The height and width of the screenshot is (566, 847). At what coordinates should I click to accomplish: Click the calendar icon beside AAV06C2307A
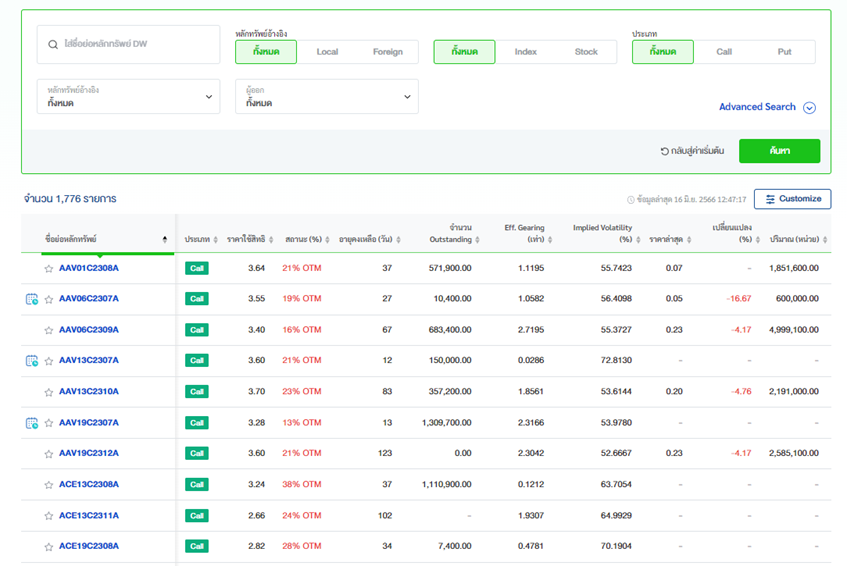[x=31, y=299]
